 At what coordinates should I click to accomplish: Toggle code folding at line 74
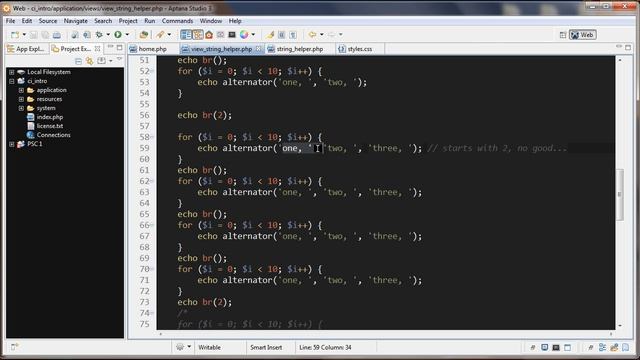tap(152, 313)
